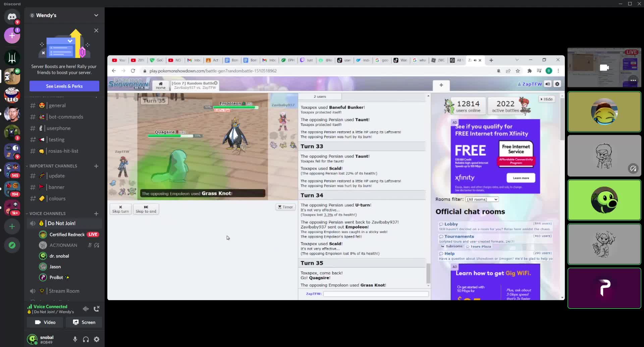Click the Explore Discoverable Servers compass icon
Image resolution: width=644 pixels, height=347 pixels.
pyautogui.click(x=12, y=245)
